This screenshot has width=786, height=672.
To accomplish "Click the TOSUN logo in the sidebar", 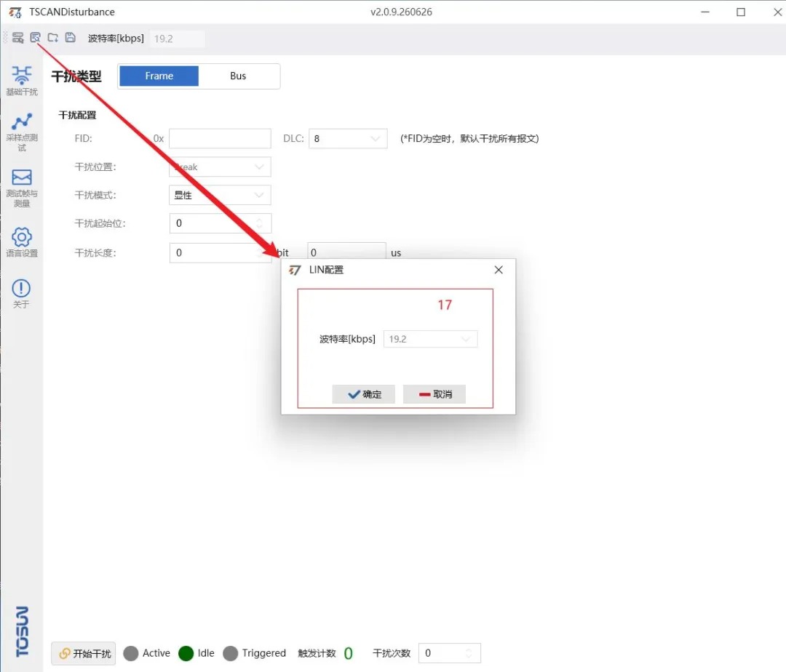I will [x=22, y=631].
